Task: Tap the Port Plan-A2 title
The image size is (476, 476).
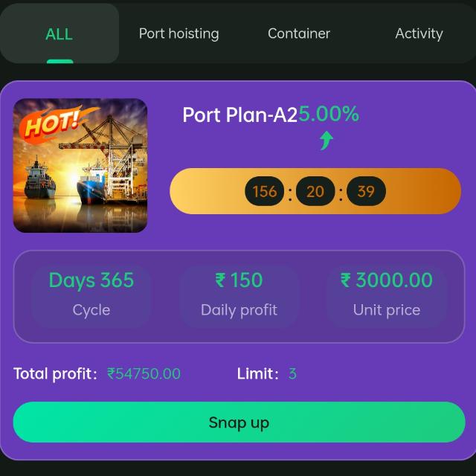Action: pos(239,115)
